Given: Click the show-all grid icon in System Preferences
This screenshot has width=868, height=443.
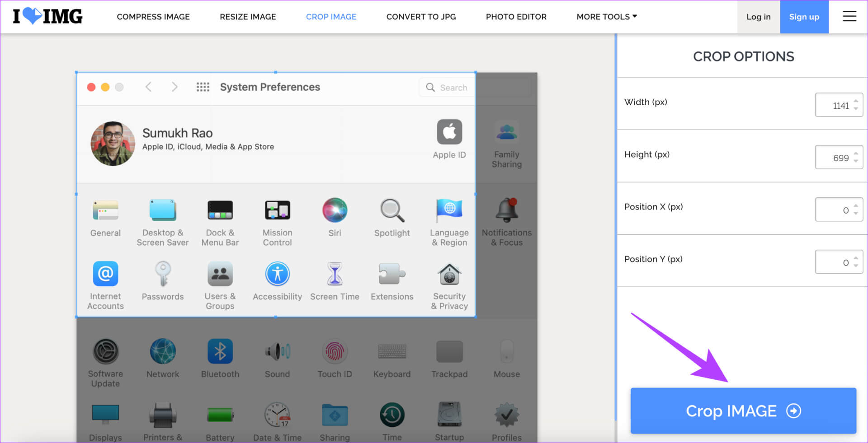Looking at the screenshot, I should (203, 87).
